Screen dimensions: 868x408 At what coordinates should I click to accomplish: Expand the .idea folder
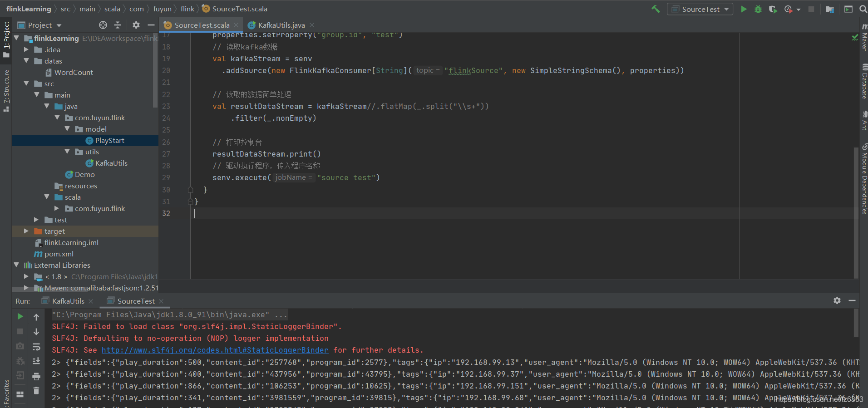pos(26,49)
